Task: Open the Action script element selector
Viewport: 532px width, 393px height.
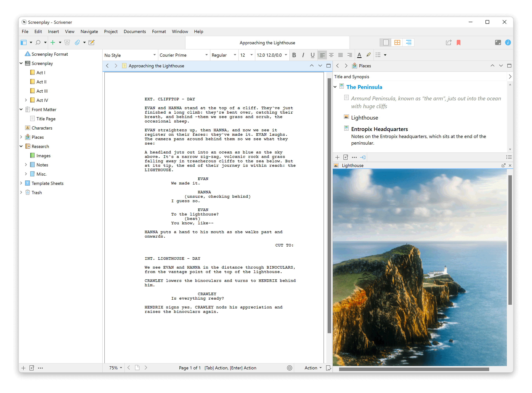Action: click(x=313, y=368)
